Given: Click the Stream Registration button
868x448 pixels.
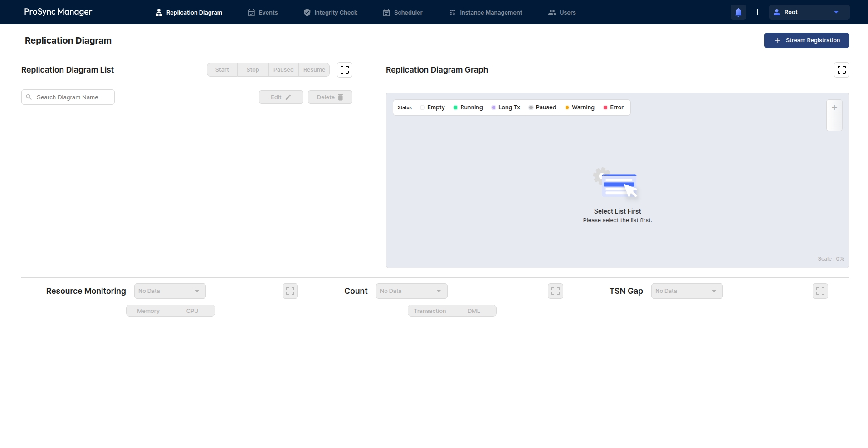Looking at the screenshot, I should (806, 40).
